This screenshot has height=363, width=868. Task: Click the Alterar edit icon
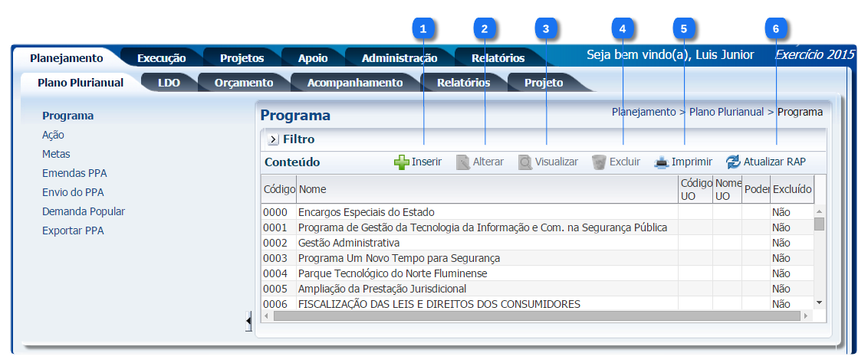(x=462, y=162)
